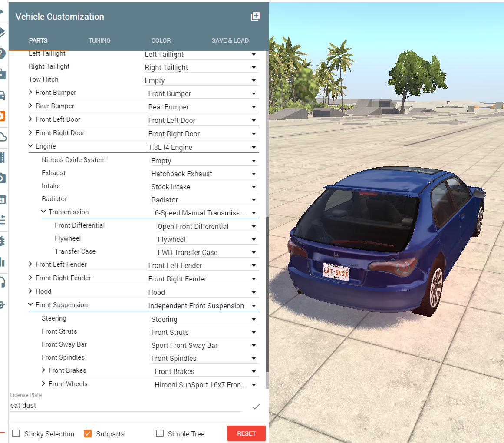Open the debug bug icon in sidebar
The image size is (504, 443).
(x=2, y=241)
